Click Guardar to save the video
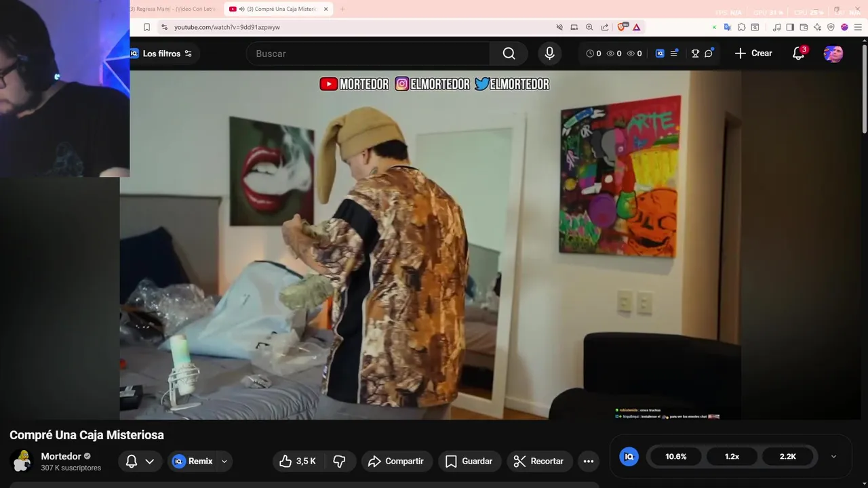The image size is (868, 488). (469, 461)
